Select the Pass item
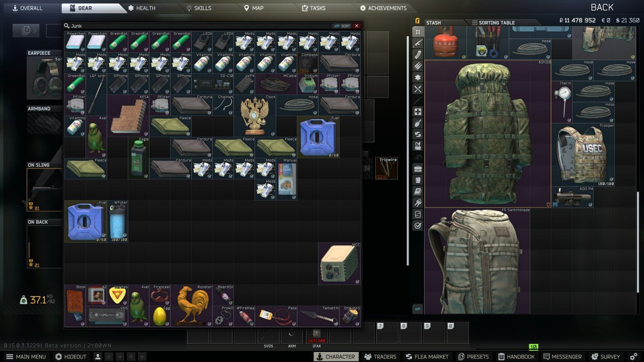 pyautogui.click(x=276, y=316)
